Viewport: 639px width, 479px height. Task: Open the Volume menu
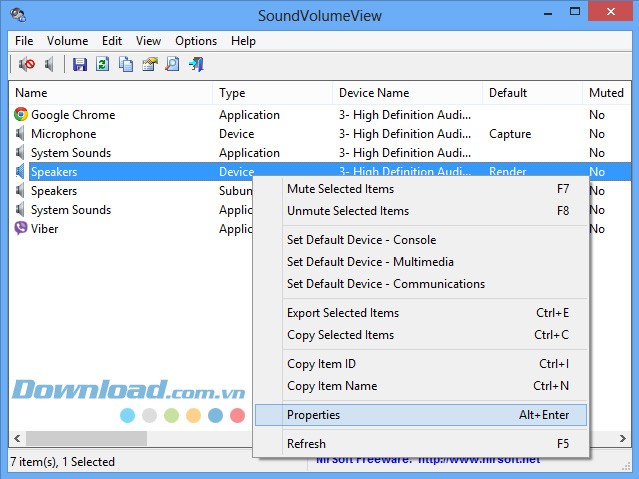pos(67,41)
